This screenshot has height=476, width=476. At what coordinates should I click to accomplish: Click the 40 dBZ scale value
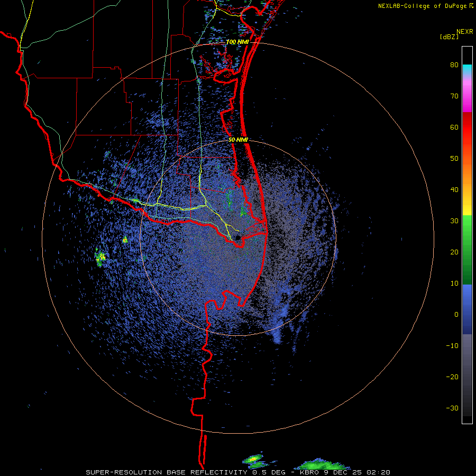tap(454, 190)
